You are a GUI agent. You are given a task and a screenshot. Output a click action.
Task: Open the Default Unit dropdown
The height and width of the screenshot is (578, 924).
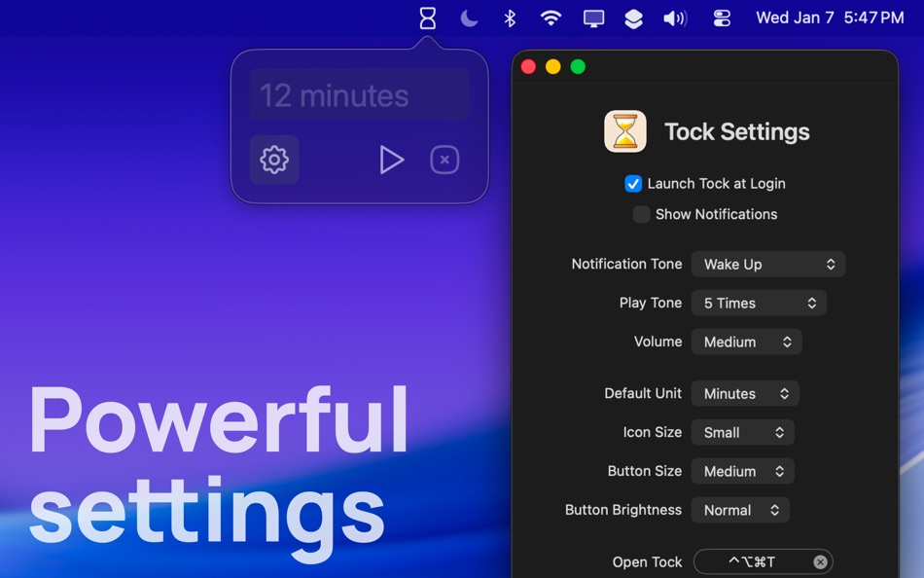[x=744, y=393]
